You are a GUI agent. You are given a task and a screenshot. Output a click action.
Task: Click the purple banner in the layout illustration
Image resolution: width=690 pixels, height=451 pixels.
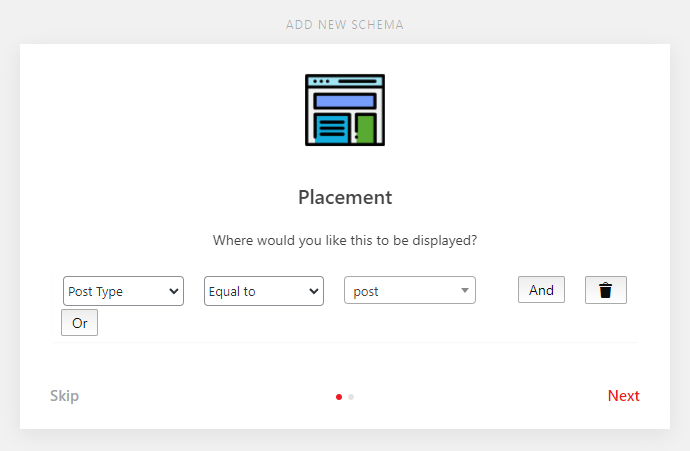[345, 100]
